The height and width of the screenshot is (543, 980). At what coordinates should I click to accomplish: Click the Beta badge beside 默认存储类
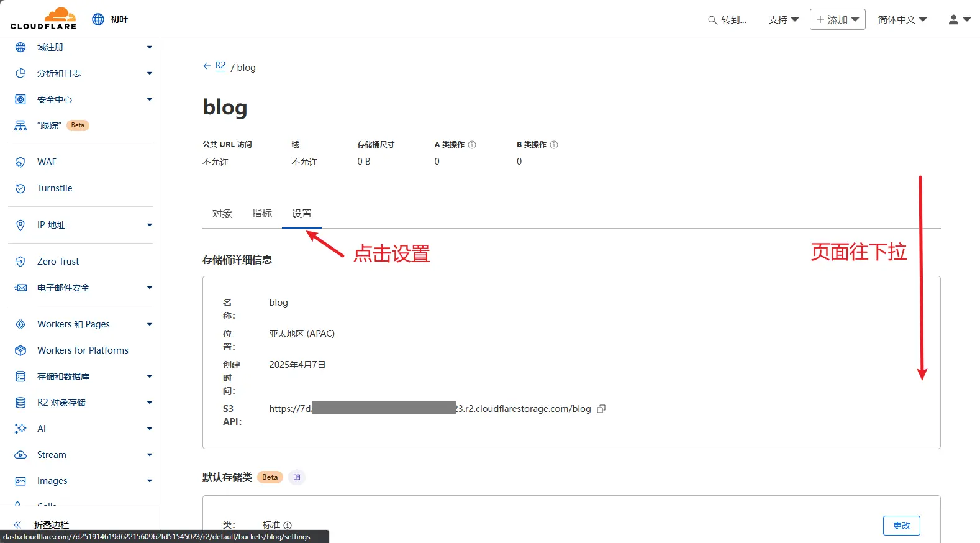click(x=270, y=477)
